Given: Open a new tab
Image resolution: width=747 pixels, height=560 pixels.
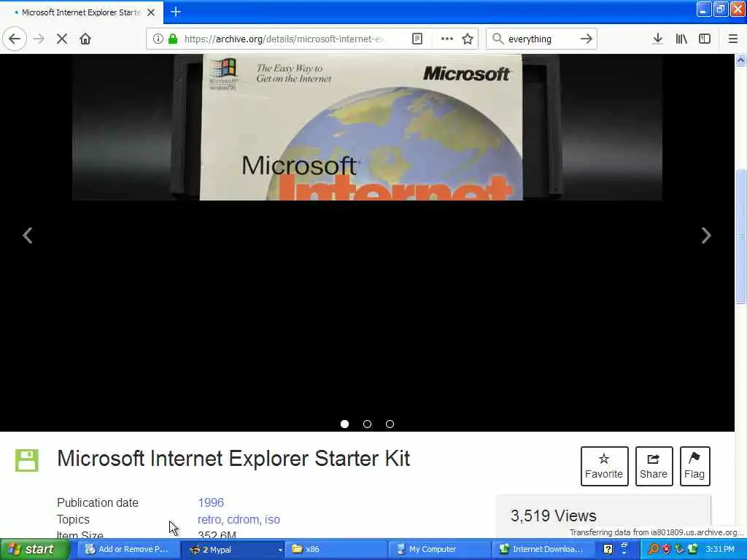Looking at the screenshot, I should coord(176,12).
